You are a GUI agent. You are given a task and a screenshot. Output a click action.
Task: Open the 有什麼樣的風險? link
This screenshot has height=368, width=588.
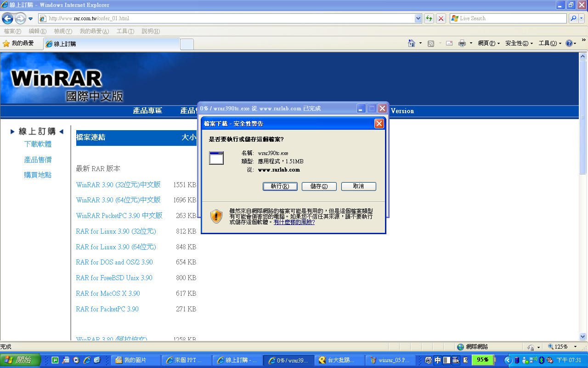click(294, 222)
